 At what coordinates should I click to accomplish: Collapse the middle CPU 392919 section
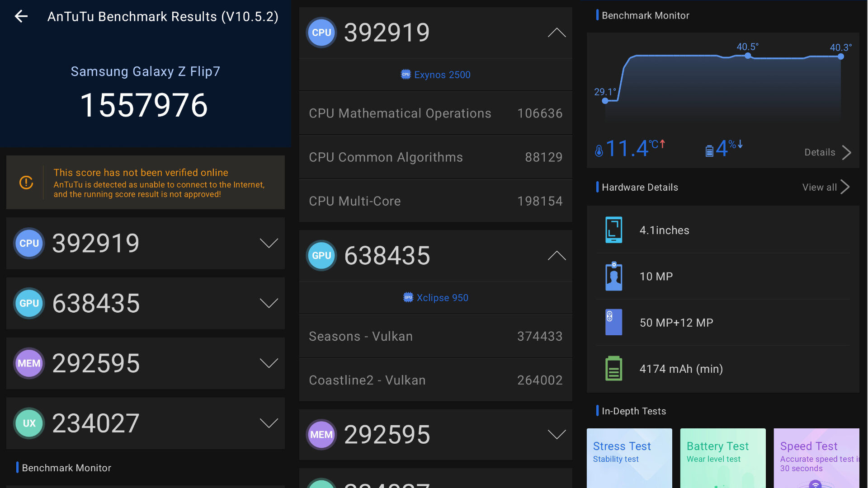557,33
